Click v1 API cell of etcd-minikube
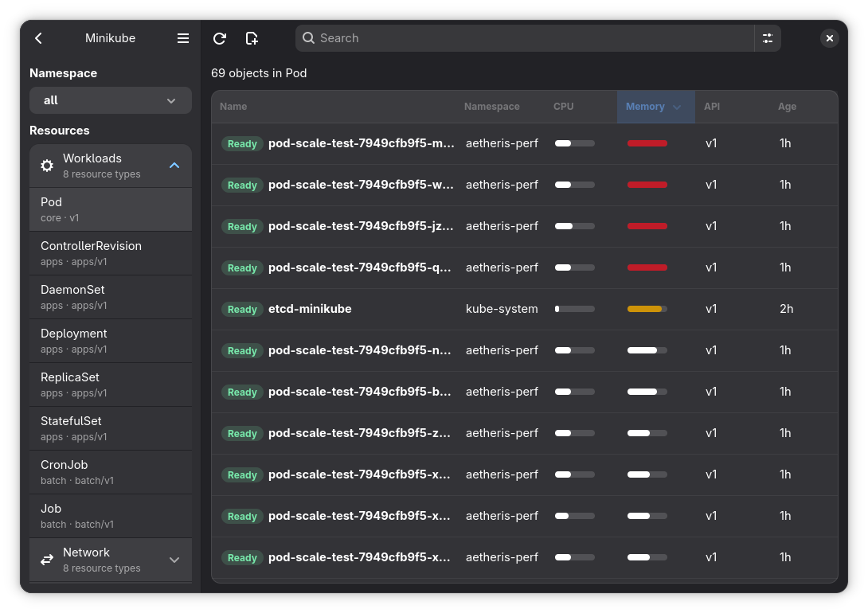Viewport: 868px width, 613px height. 711,309
